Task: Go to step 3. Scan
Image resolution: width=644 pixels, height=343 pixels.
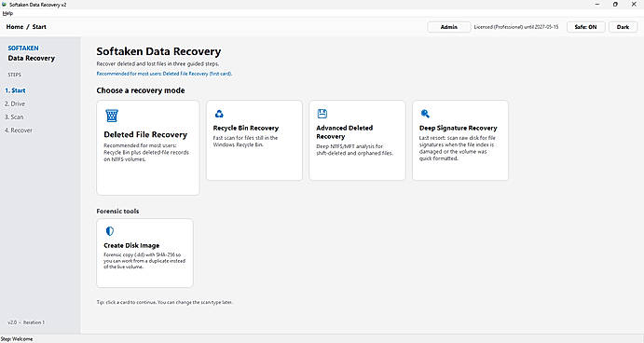Action: click(14, 117)
